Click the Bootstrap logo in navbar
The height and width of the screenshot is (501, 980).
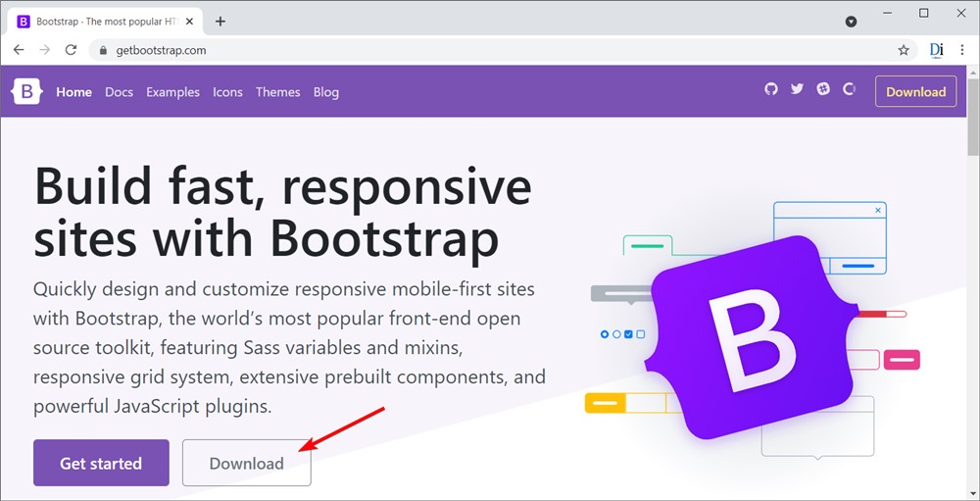[26, 92]
